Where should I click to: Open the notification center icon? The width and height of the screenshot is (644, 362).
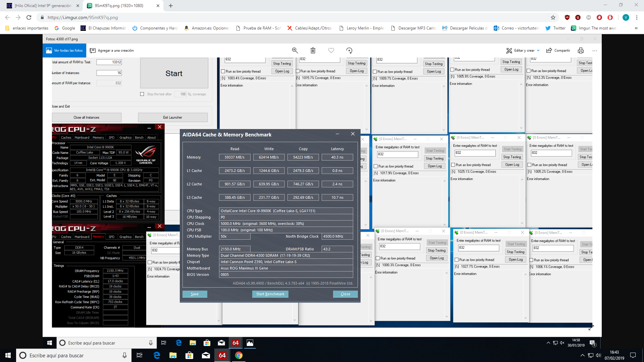point(633,355)
